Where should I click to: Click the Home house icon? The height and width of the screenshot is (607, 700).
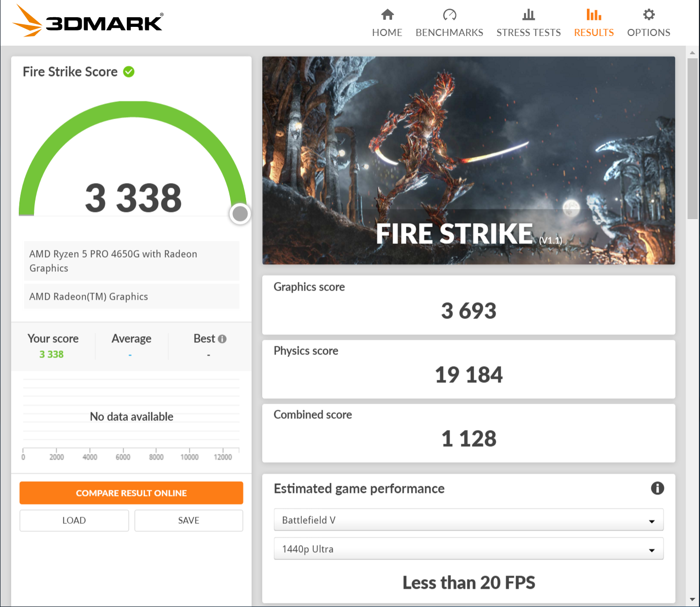point(388,15)
